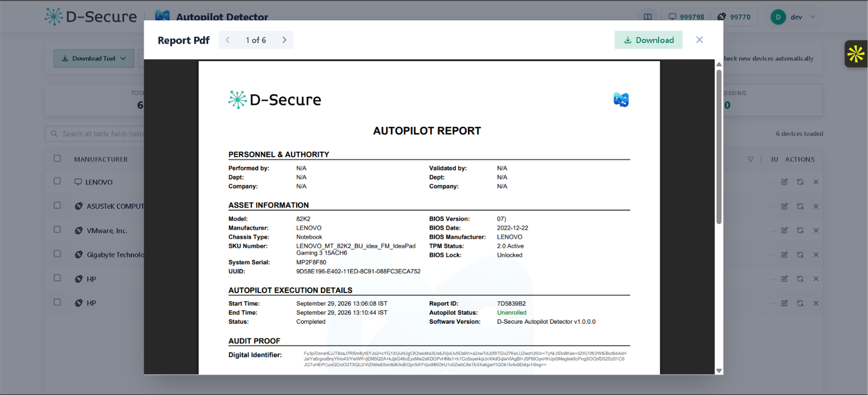Edit the ASUSTeK device row
This screenshot has height=395, width=868.
(x=784, y=206)
